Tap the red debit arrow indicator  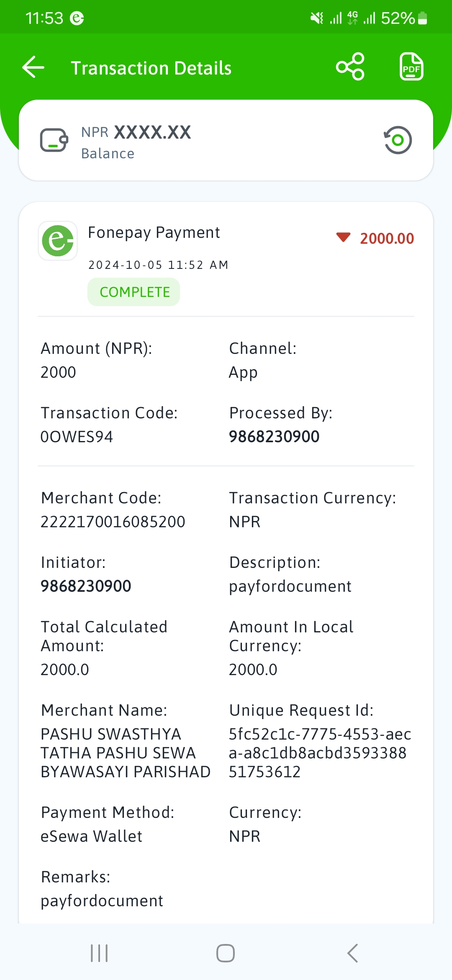click(x=343, y=237)
